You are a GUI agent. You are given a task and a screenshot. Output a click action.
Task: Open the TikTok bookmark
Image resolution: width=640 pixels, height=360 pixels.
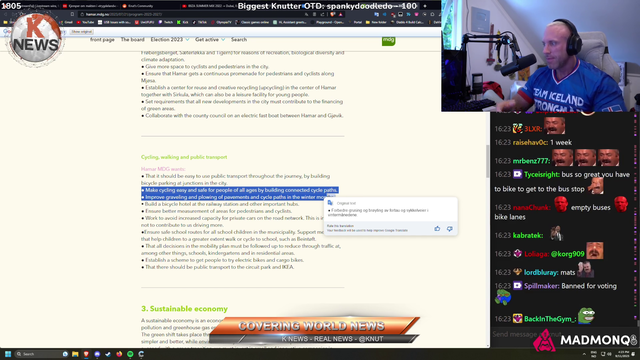coord(200,22)
